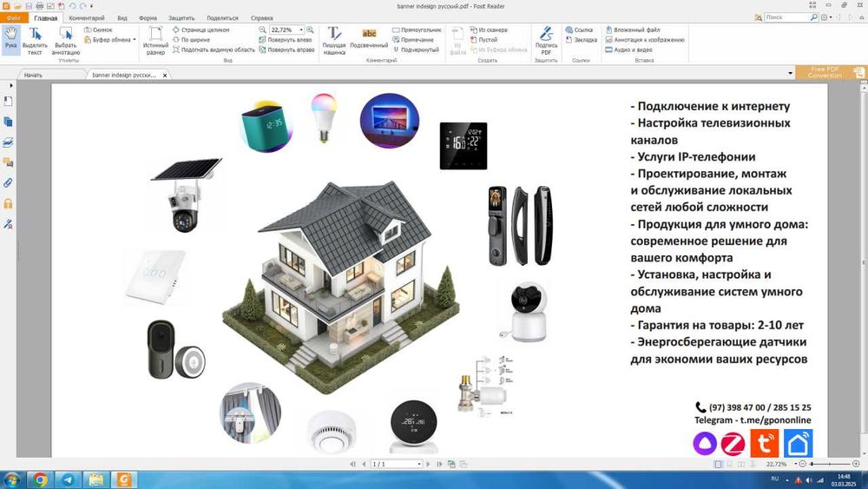868x489 pixels.
Task: Take a Снимок snapshot
Action: coord(98,30)
